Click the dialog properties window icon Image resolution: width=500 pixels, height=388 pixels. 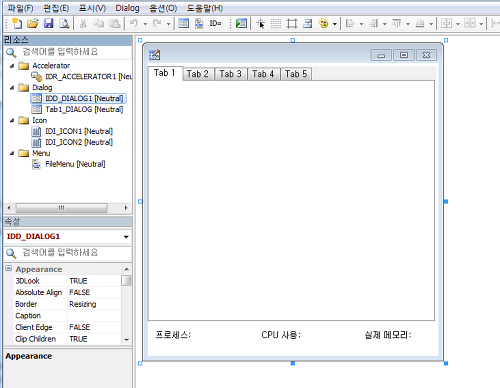(183, 23)
